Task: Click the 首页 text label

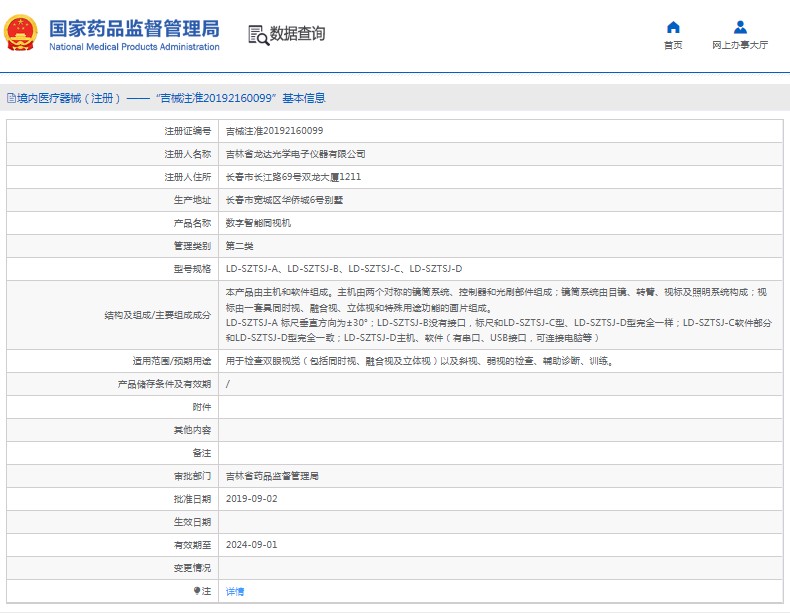Action: click(x=673, y=45)
